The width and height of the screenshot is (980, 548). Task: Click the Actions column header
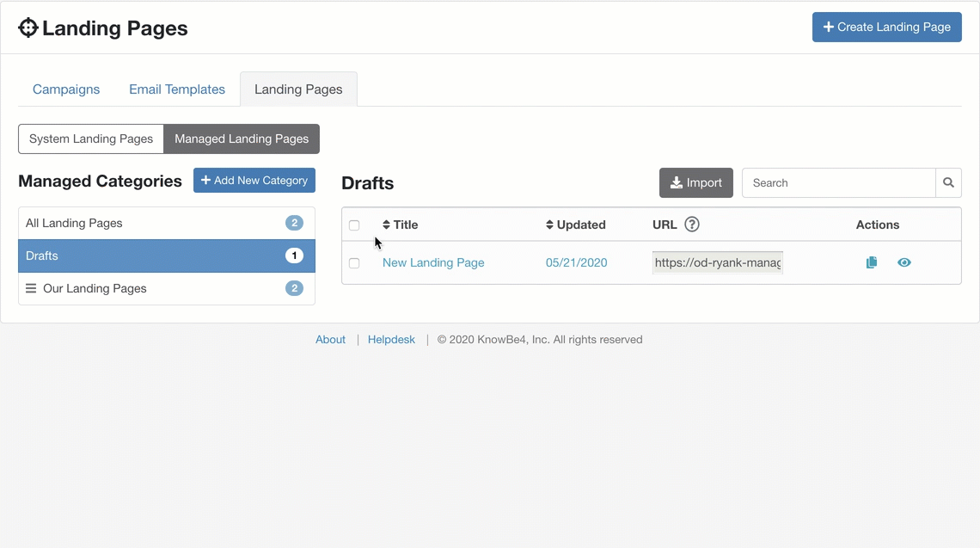tap(878, 225)
